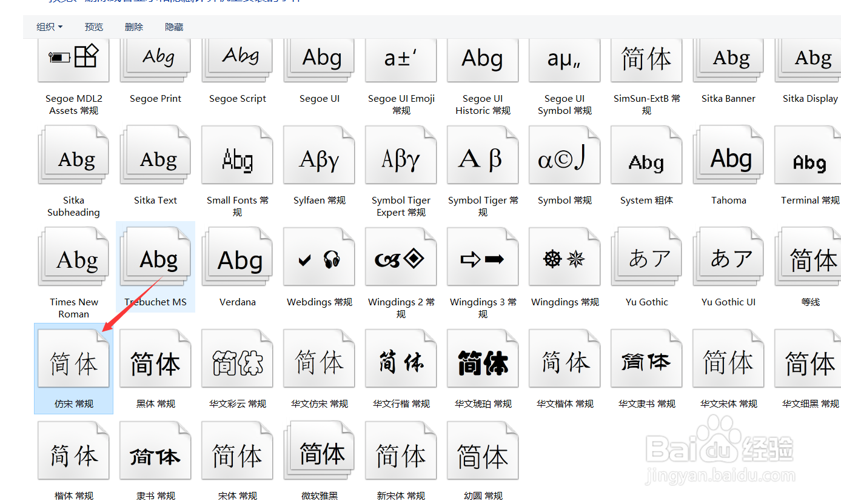Select the 华文仿宋 font icon
The width and height of the screenshot is (841, 504).
point(319,357)
